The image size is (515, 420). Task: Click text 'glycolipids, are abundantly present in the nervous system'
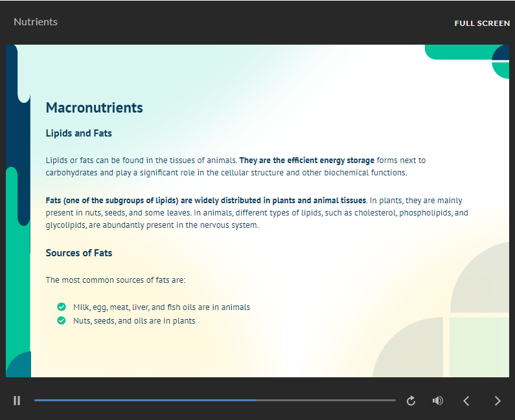(x=152, y=225)
